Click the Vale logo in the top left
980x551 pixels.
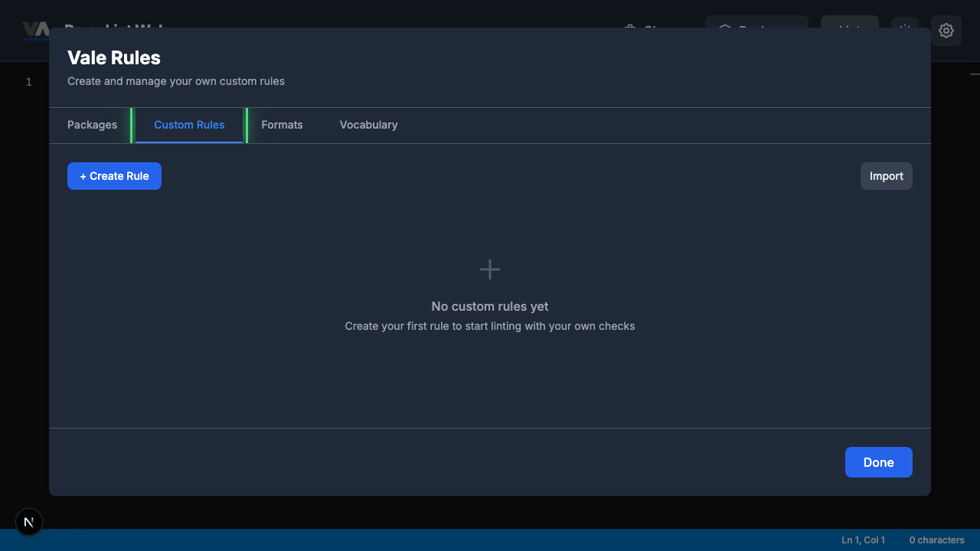(34, 29)
